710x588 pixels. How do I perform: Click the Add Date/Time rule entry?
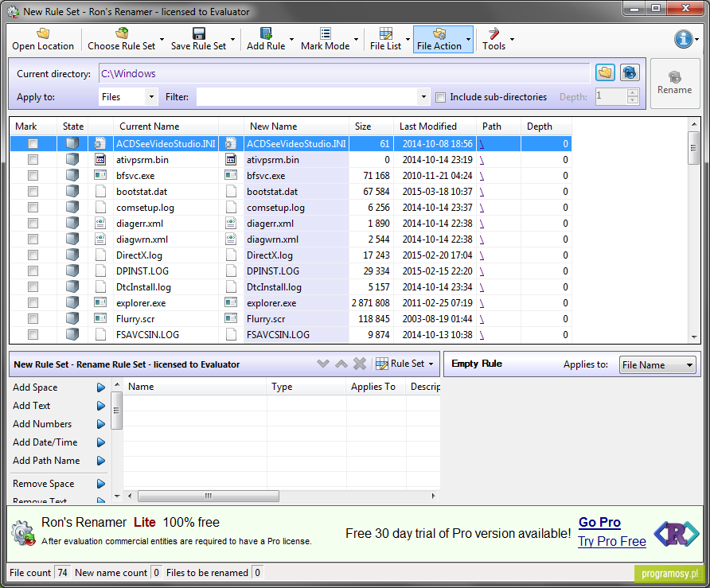[x=45, y=442]
